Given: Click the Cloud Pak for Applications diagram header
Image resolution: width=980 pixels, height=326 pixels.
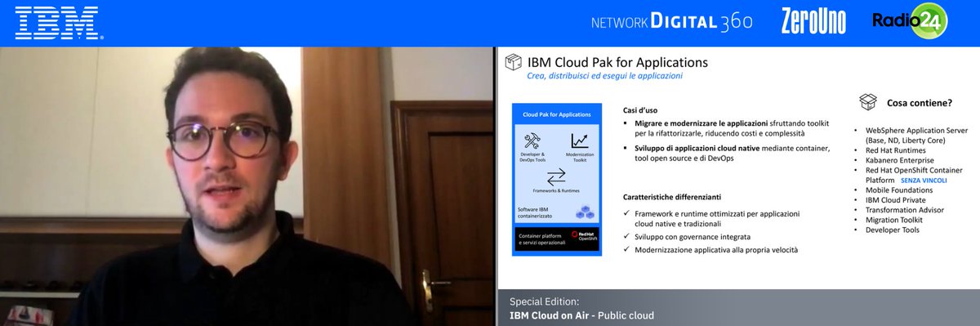Looking at the screenshot, I should [556, 114].
